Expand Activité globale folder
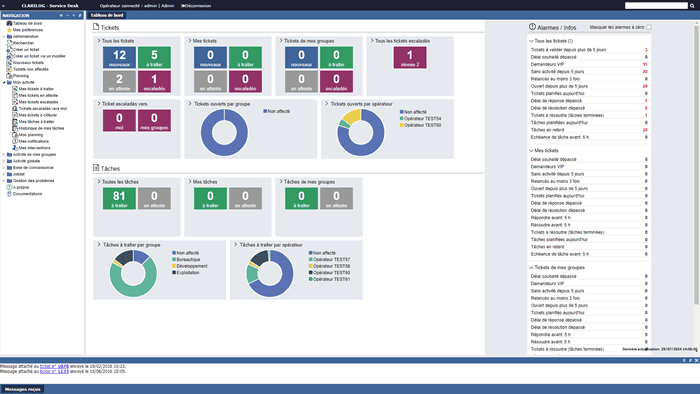The image size is (700, 394). (x=4, y=161)
